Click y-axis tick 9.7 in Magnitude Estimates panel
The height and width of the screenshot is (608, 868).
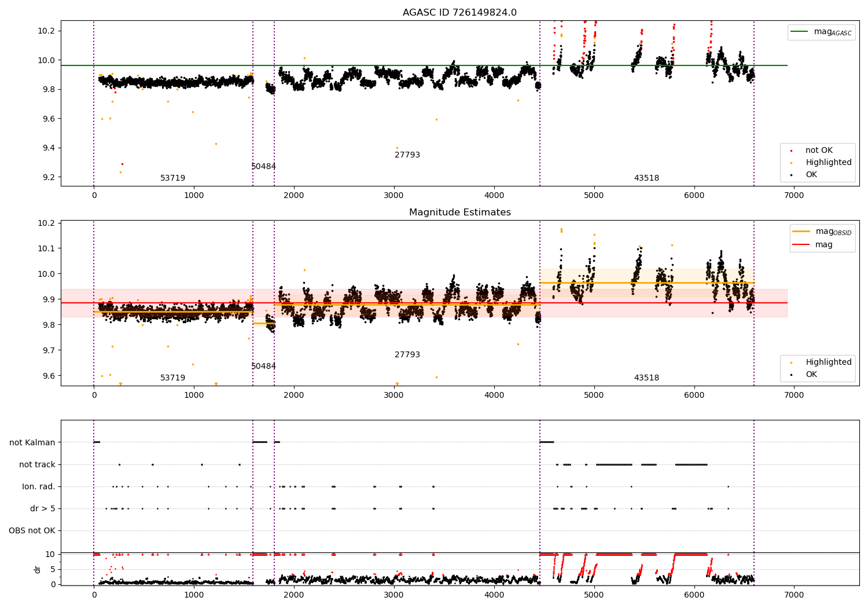coord(49,350)
